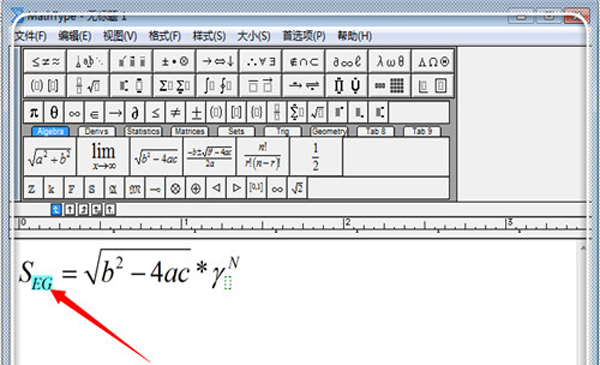Open the relational symbols palette (≤≠≈)
The image size is (600, 365).
45,61
